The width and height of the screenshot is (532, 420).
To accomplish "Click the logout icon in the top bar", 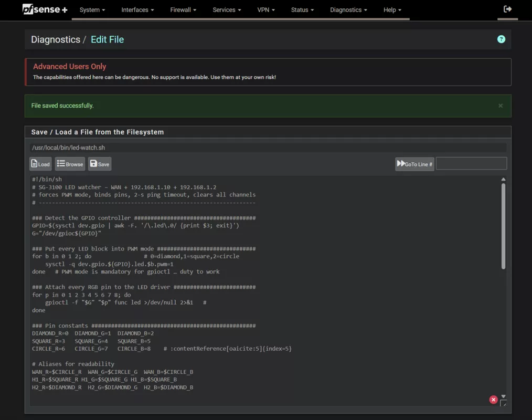I will click(x=507, y=9).
